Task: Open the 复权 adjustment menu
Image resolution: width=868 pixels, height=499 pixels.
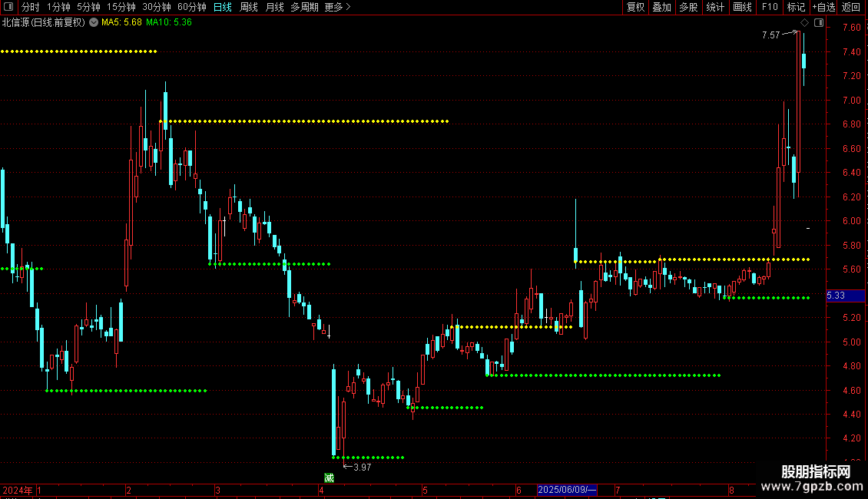Action: 635,7
